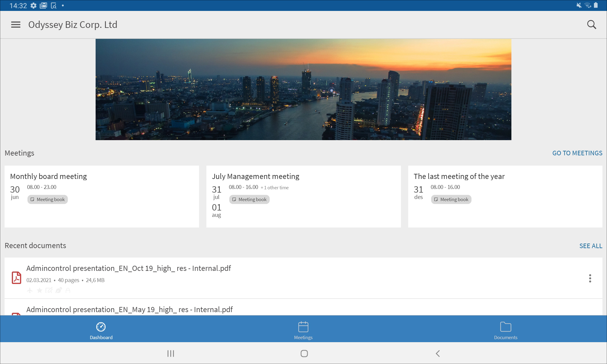Click '+1 other time' on July meeting
Viewport: 607px width, 364px height.
(x=275, y=188)
